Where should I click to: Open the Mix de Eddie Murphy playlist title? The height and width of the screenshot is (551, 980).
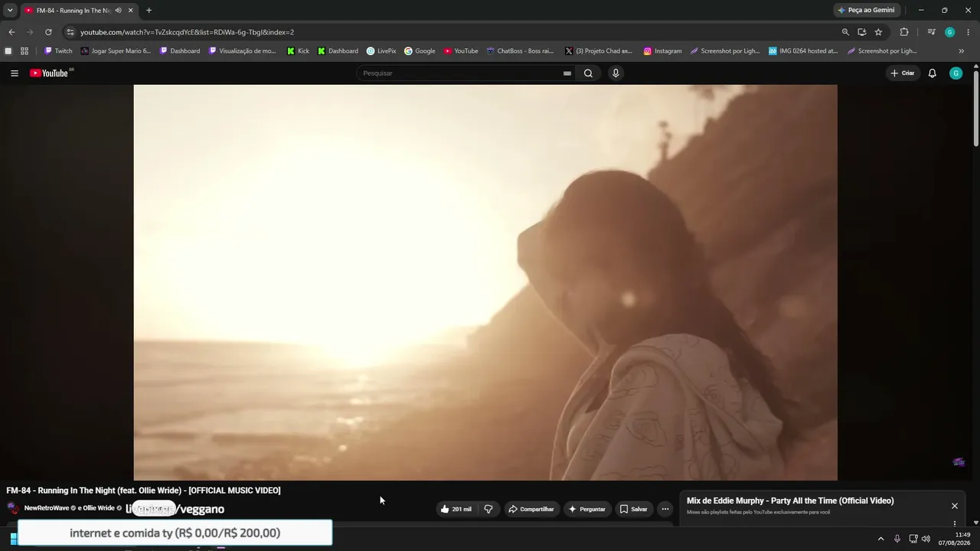(x=790, y=501)
